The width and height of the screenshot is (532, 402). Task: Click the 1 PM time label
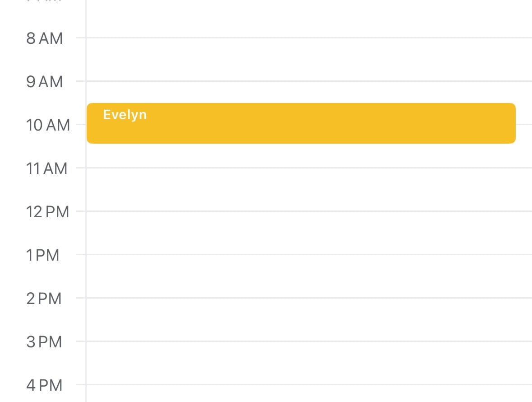pyautogui.click(x=43, y=255)
